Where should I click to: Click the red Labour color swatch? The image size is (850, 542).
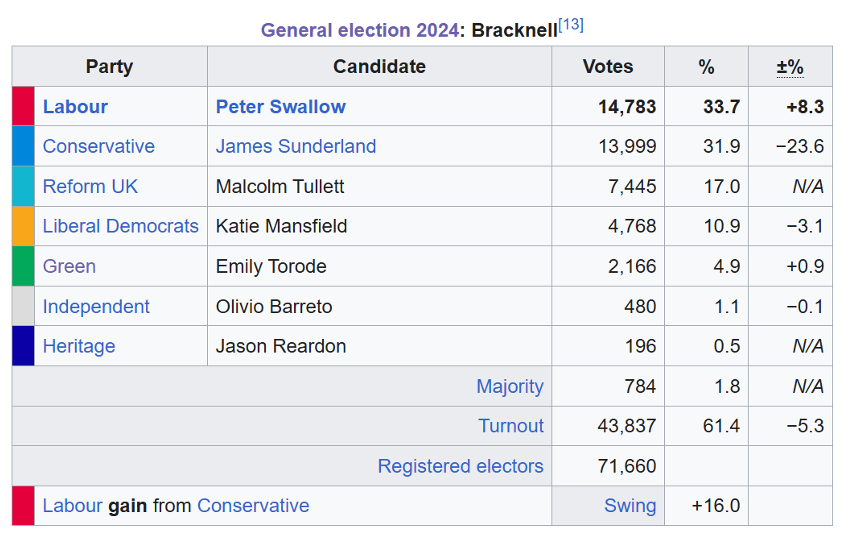pos(23,107)
